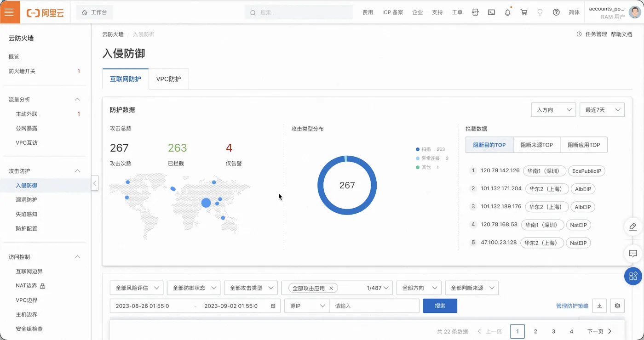644x340 pixels.
Task: Open the 源IP field type dropdown
Action: coord(307,306)
